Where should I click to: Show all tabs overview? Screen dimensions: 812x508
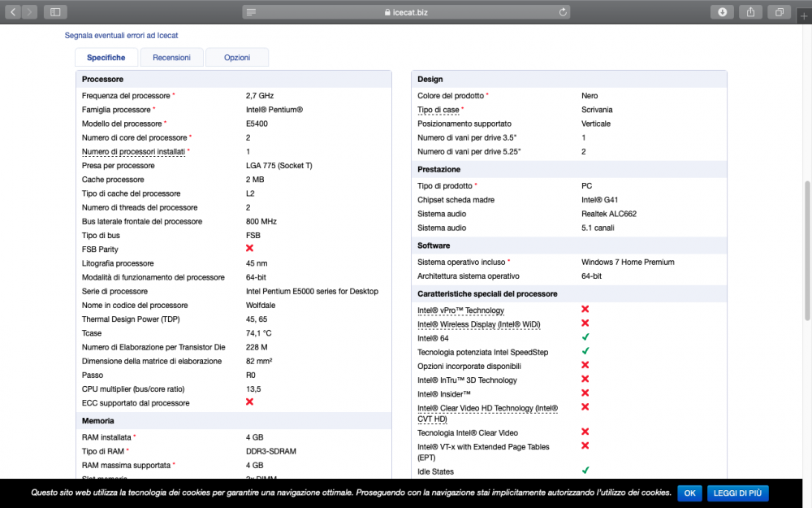coord(779,12)
